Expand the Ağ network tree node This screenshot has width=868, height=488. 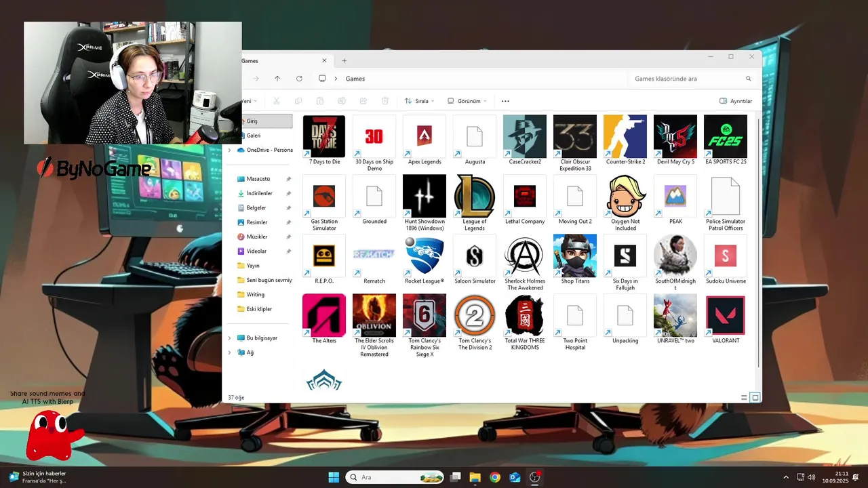click(x=229, y=352)
